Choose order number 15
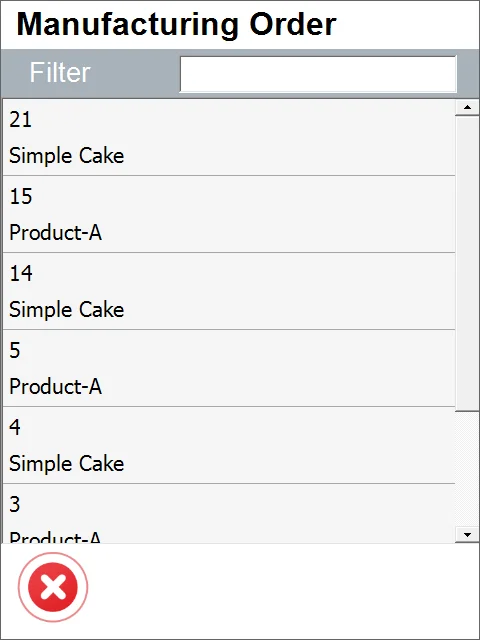480x640 pixels. 20,196
